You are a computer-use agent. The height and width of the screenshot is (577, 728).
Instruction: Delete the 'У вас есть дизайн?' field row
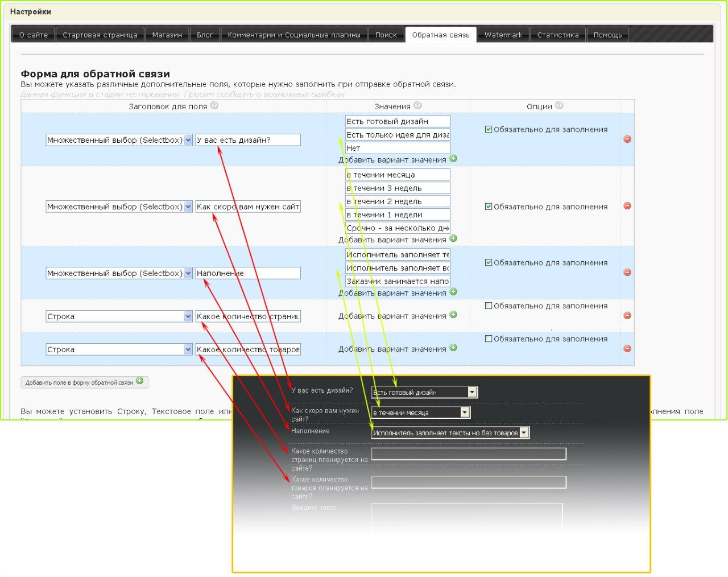[627, 139]
